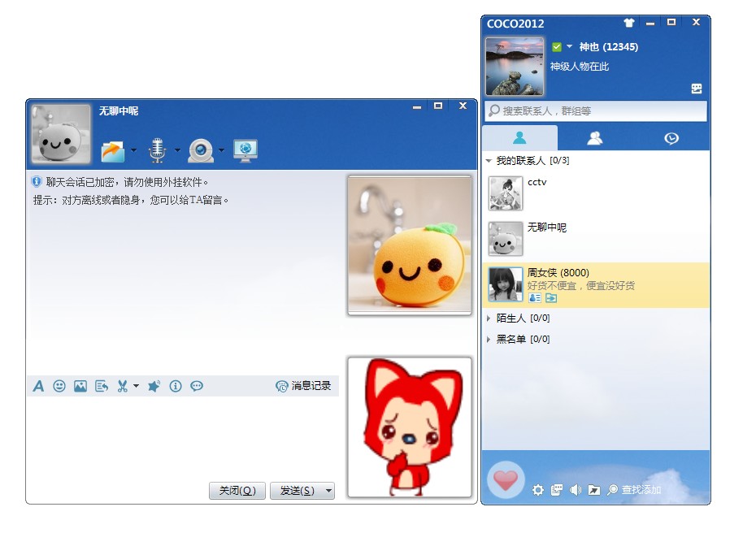Click the green online status check icon
Image resolution: width=756 pixels, height=533 pixels.
[x=557, y=47]
